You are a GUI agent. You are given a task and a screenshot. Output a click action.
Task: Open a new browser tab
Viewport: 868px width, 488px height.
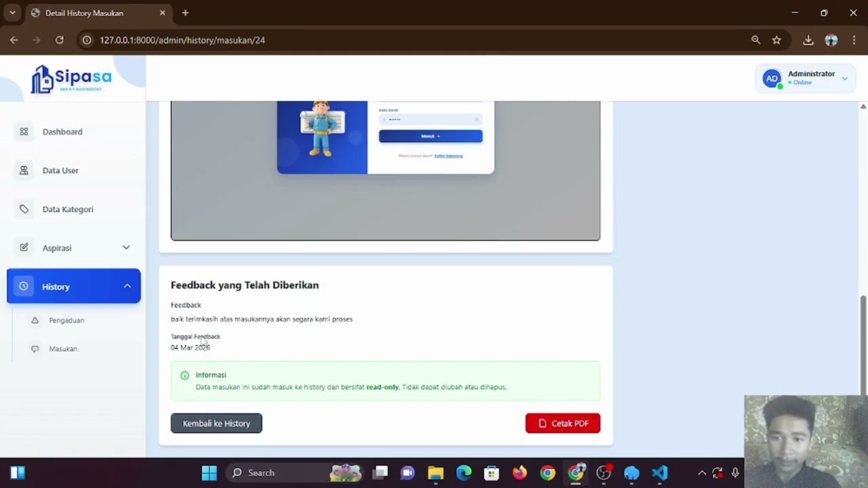[185, 13]
